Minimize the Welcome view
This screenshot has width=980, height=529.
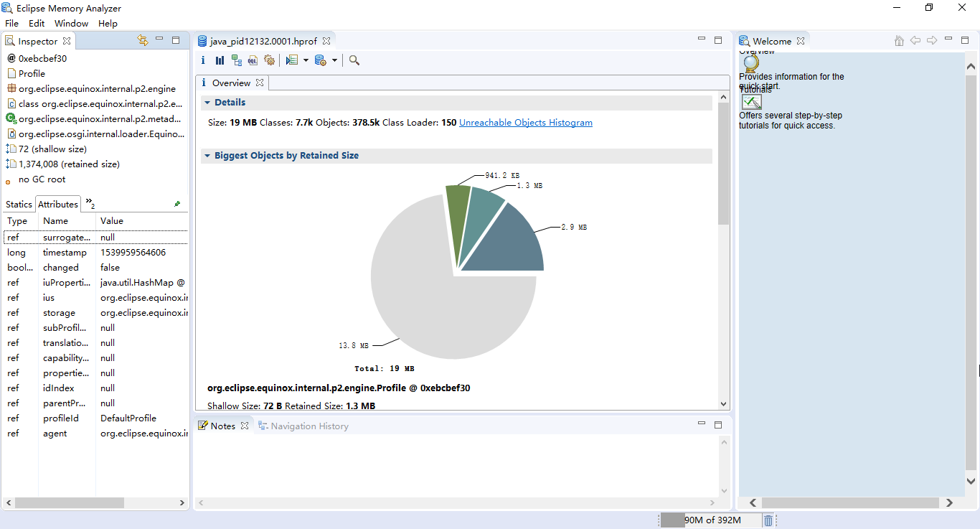pyautogui.click(x=948, y=39)
